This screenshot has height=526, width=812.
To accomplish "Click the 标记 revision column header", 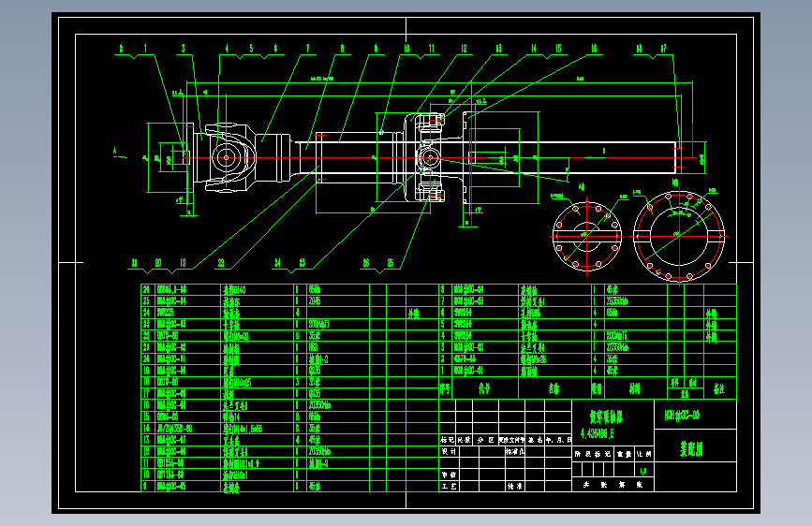I will 448,440.
